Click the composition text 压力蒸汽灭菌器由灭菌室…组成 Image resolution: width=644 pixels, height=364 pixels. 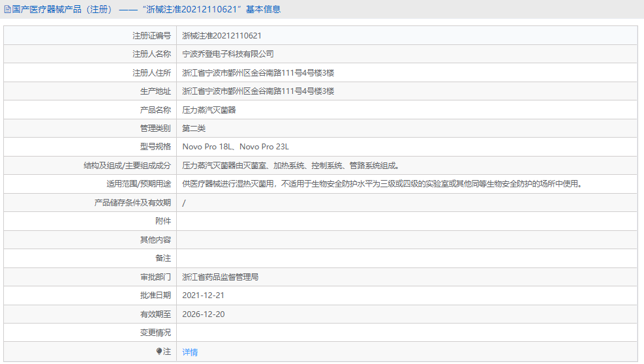coord(291,166)
